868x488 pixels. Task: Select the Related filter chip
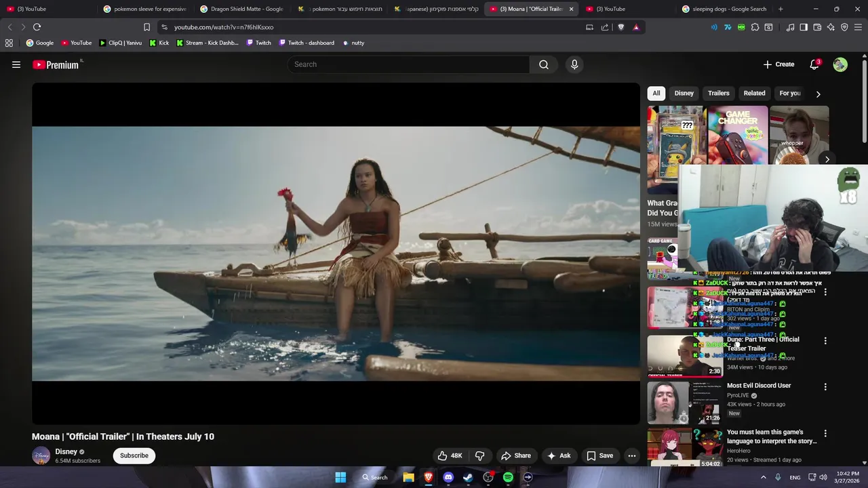click(754, 93)
